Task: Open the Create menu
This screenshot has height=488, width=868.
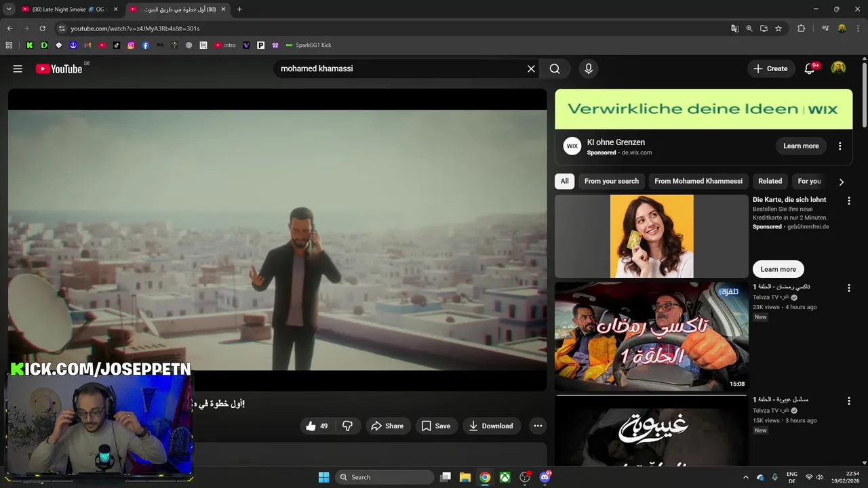Action: pos(771,68)
